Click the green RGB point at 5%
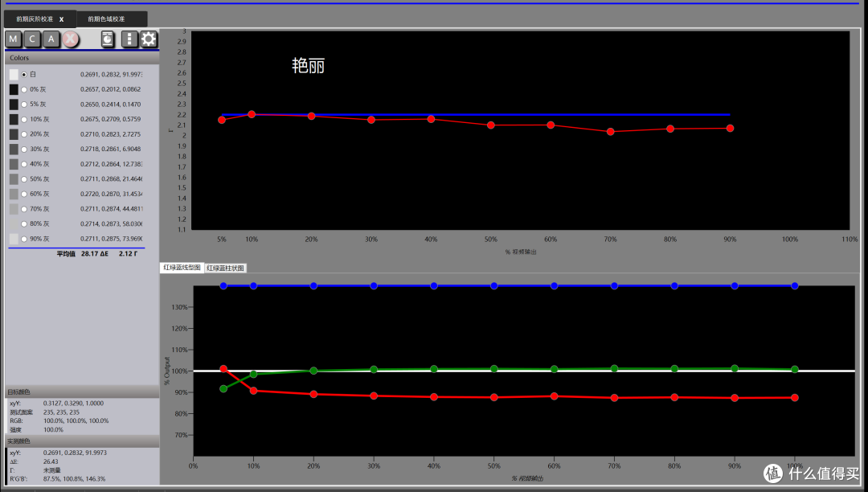868x492 pixels. click(x=223, y=388)
